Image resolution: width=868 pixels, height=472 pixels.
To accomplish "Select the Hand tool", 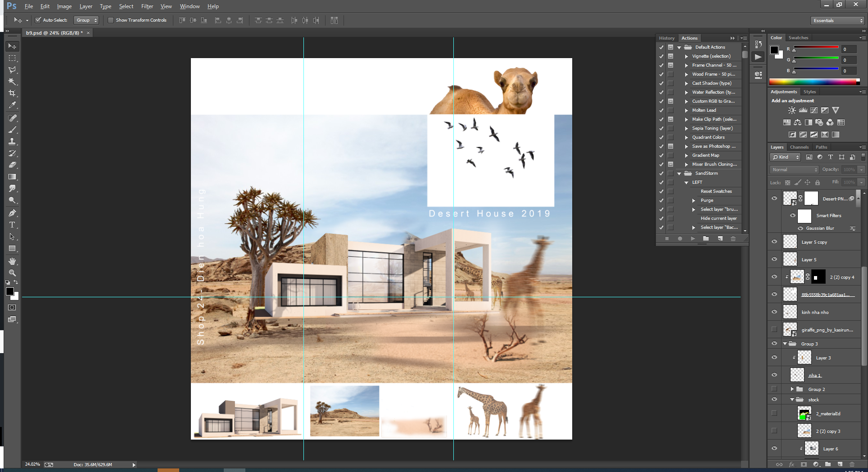I will tap(12, 261).
